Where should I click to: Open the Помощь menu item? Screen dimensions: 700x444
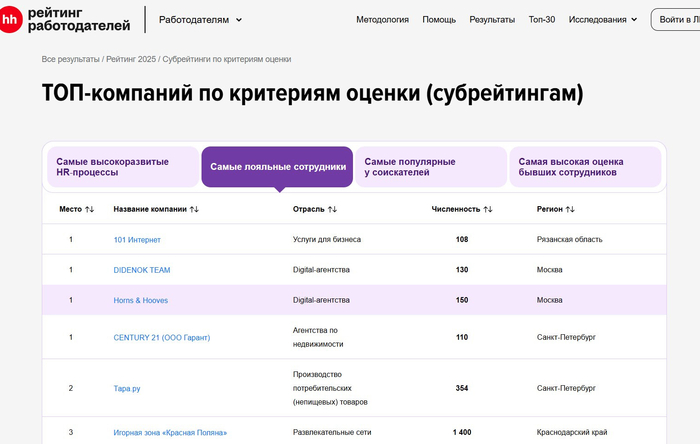tap(439, 20)
